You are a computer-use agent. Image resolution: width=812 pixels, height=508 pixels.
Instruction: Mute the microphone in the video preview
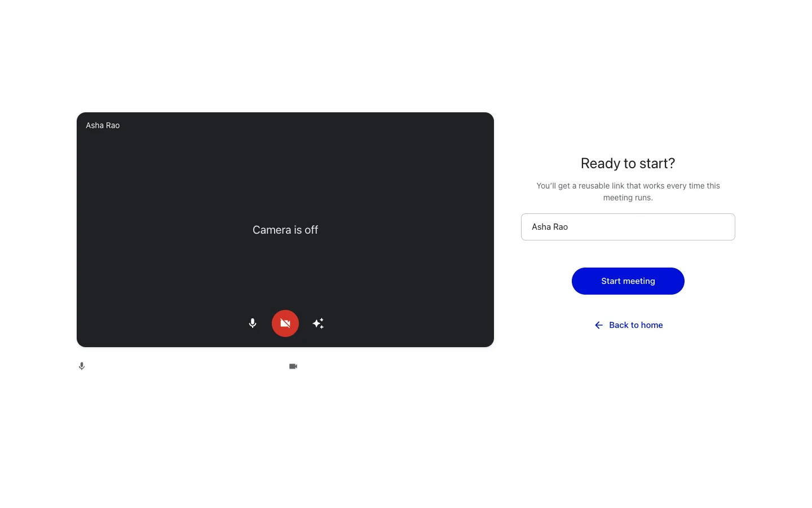point(253,323)
